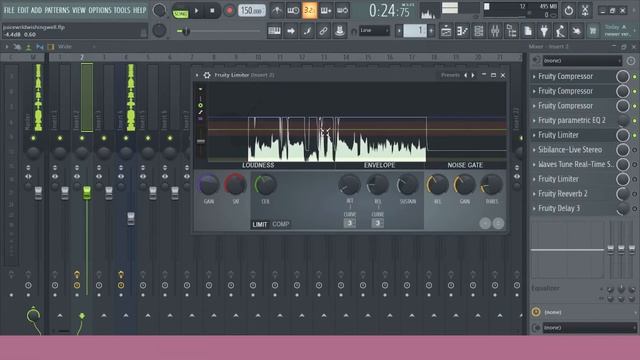Select the Waves Tune Real-Time effect slot
640x360 pixels.
[576, 164]
